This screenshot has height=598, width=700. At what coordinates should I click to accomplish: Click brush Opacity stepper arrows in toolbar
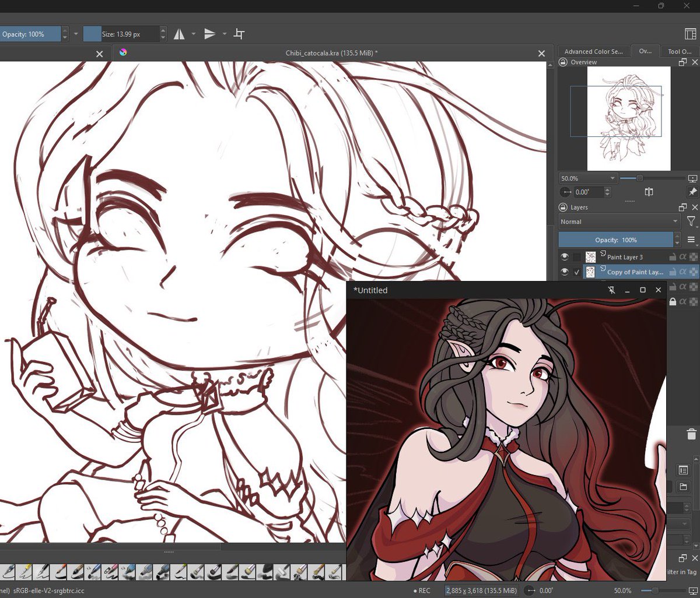pos(65,34)
